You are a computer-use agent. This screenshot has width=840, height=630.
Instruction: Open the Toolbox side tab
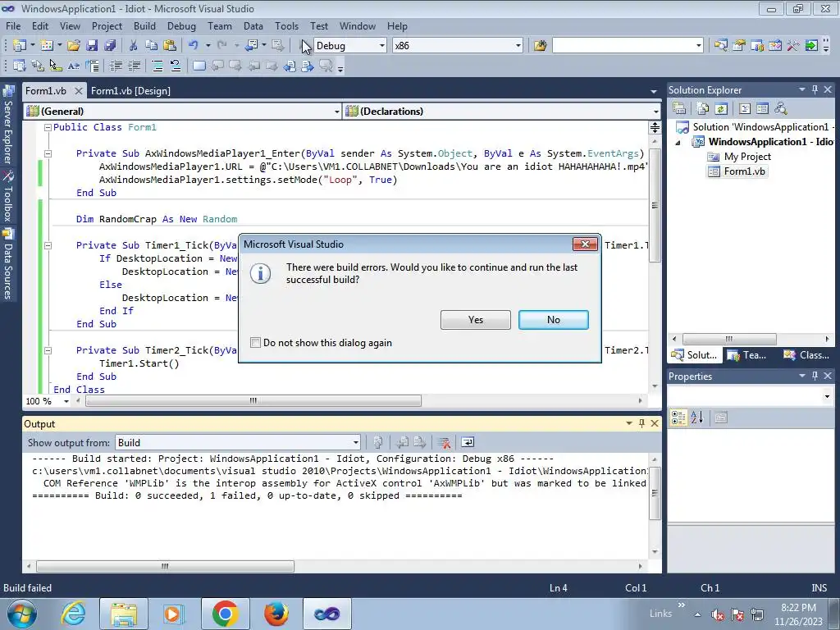(8, 197)
